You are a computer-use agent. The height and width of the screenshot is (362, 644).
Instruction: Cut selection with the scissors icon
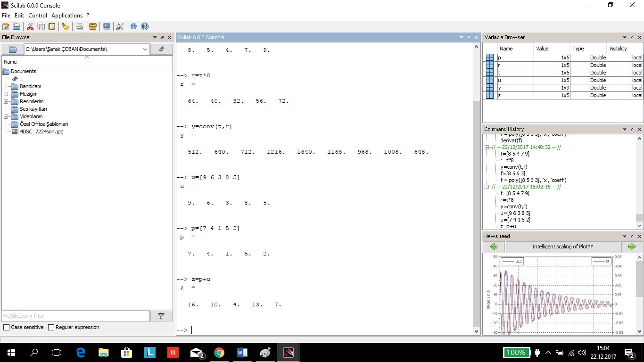pyautogui.click(x=30, y=26)
